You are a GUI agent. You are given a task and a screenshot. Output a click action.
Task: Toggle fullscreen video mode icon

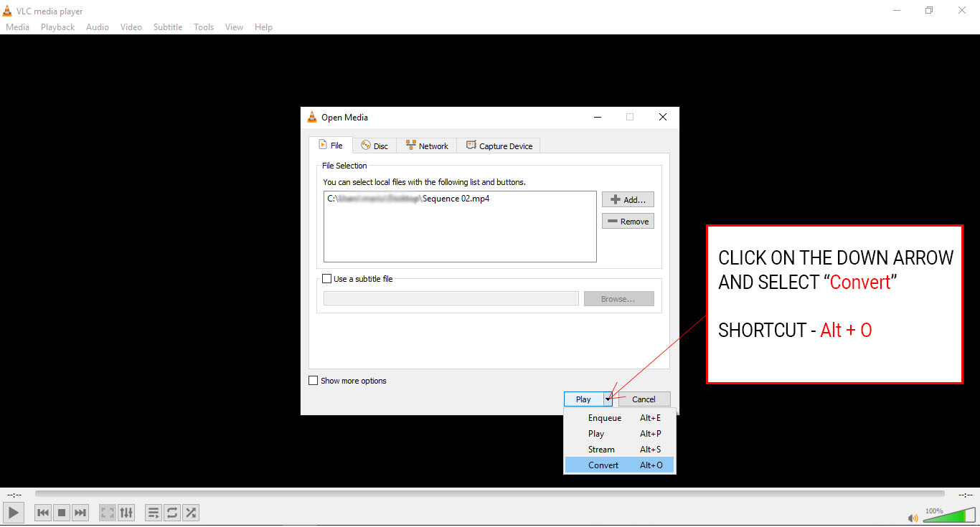(x=108, y=513)
